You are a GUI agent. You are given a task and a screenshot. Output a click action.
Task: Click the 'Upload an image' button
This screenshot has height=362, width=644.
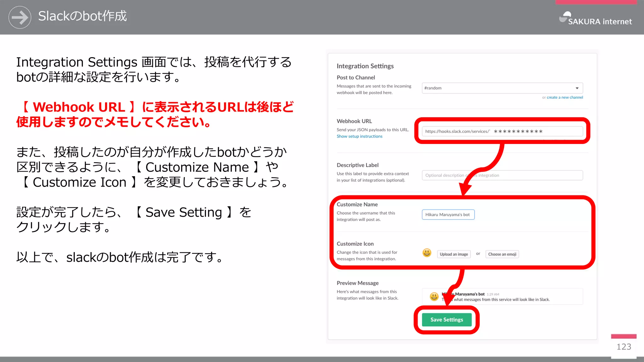point(454,254)
